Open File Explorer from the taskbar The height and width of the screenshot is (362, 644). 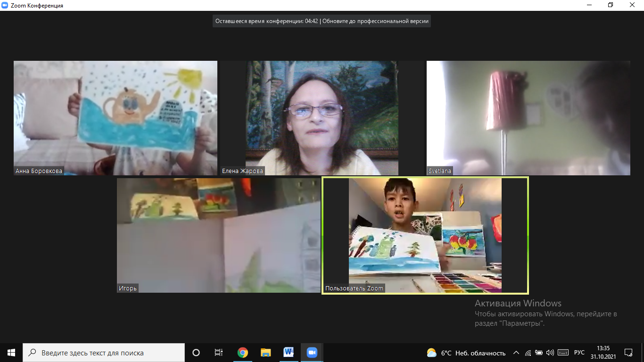[266, 353]
